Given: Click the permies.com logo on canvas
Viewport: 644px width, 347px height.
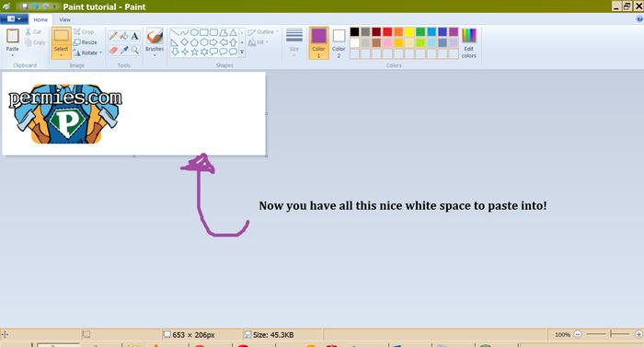Looking at the screenshot, I should [x=65, y=114].
